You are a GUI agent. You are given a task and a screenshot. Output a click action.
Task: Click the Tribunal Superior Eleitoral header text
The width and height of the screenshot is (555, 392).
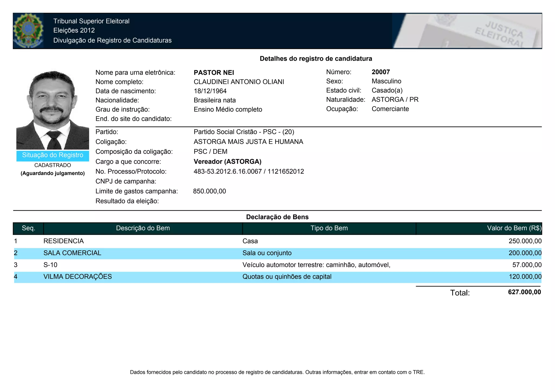click(x=91, y=21)
